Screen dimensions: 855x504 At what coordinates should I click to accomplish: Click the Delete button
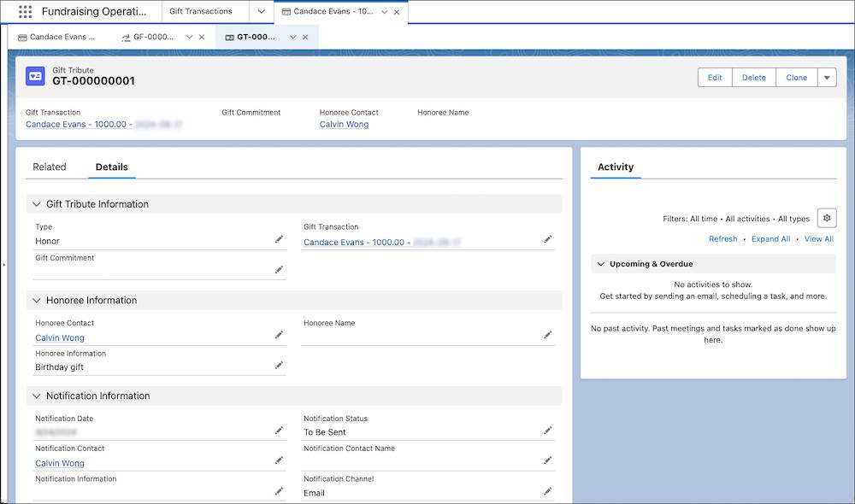[x=753, y=78]
